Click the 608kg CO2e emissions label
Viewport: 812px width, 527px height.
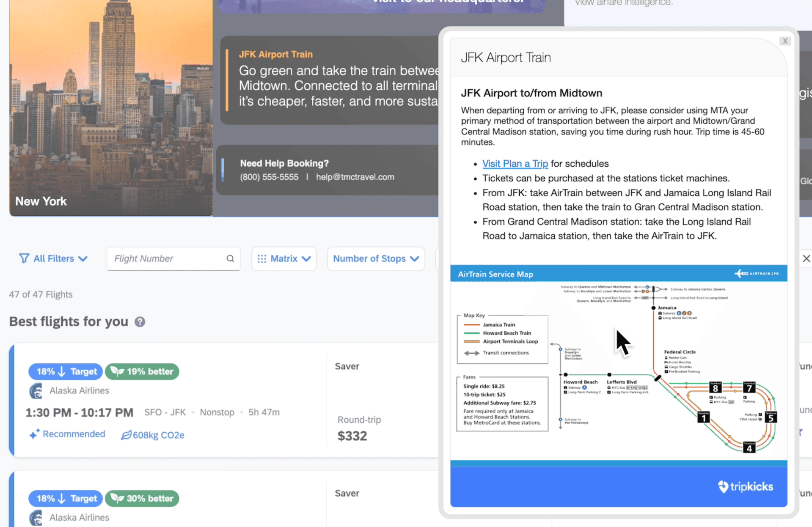tap(153, 435)
